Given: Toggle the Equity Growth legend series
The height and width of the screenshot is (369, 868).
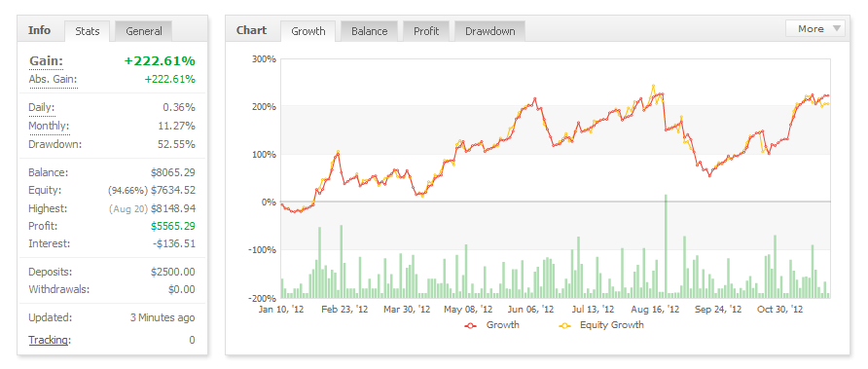Looking at the screenshot, I should pos(601,325).
